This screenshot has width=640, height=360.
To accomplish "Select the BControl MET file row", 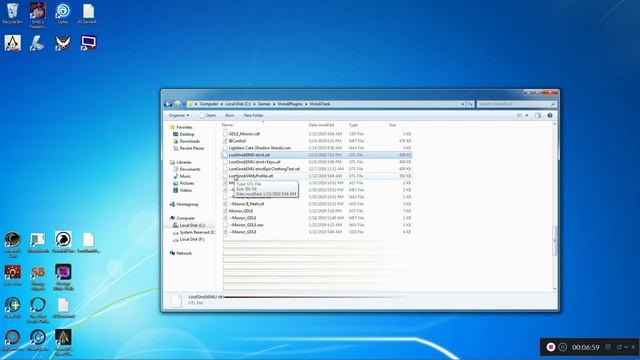I will (x=317, y=141).
